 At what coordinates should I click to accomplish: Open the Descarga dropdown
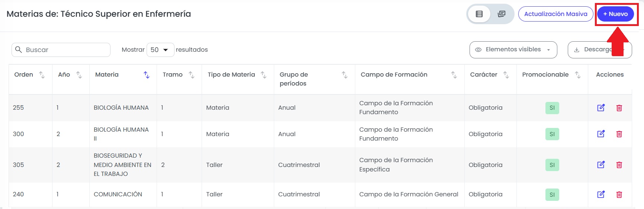click(x=599, y=50)
